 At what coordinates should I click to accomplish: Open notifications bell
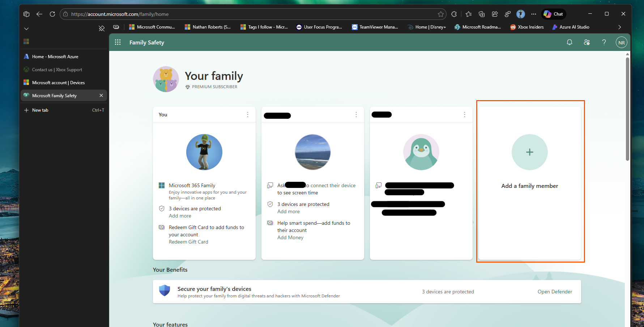[x=570, y=43]
